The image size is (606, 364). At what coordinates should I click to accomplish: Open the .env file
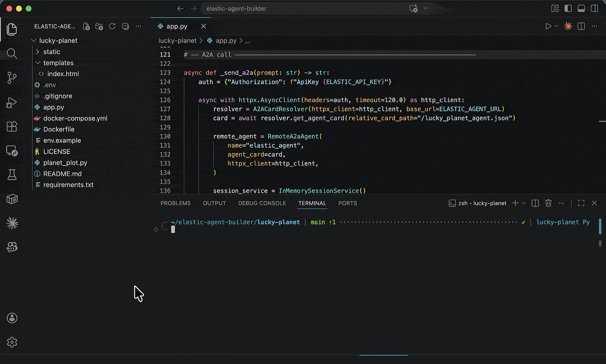pos(49,85)
